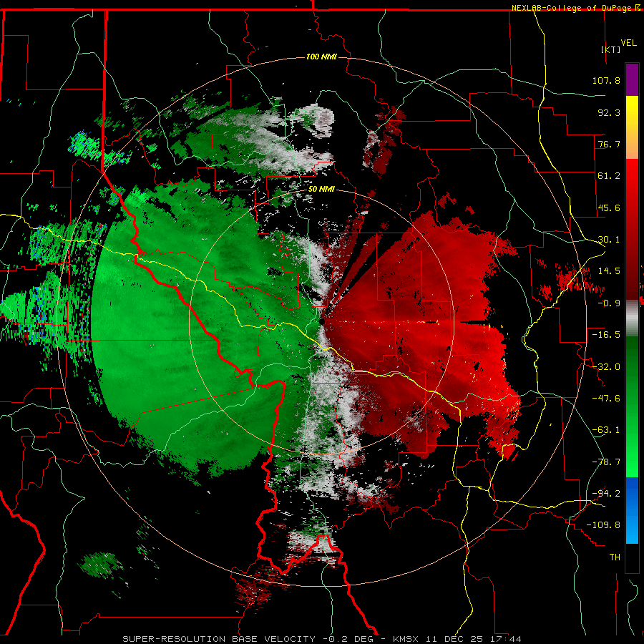Click the radar site center point
Image resolution: width=644 pixels, height=644 pixels.
[x=322, y=322]
